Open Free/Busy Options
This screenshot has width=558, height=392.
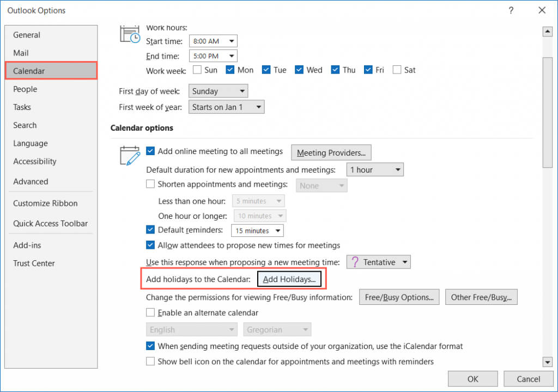point(399,297)
